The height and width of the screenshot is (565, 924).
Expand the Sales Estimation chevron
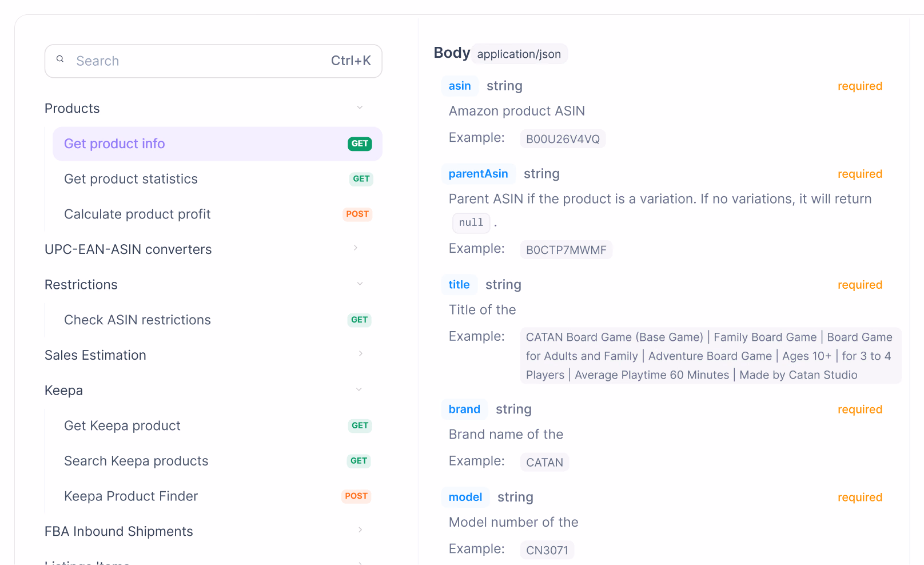(360, 354)
